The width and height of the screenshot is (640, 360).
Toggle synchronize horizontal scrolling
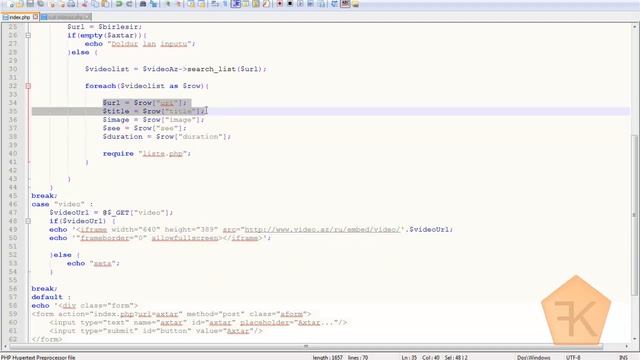click(x=202, y=4)
